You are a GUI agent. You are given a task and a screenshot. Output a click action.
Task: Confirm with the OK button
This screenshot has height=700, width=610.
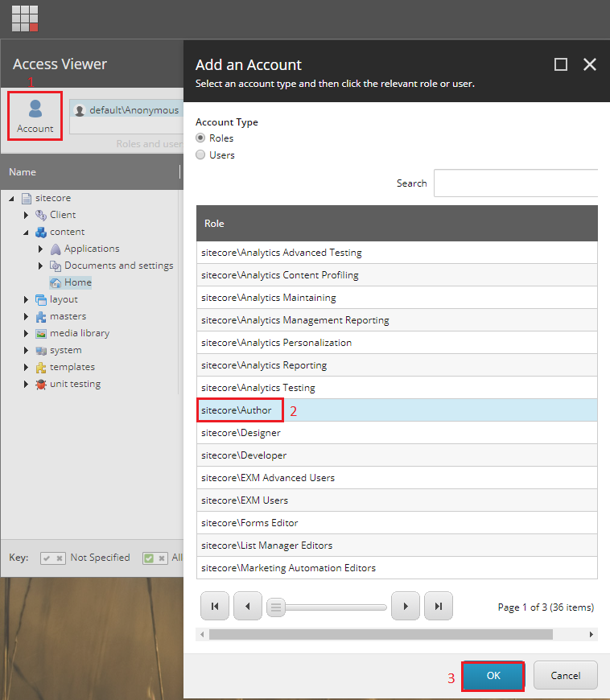tap(493, 676)
